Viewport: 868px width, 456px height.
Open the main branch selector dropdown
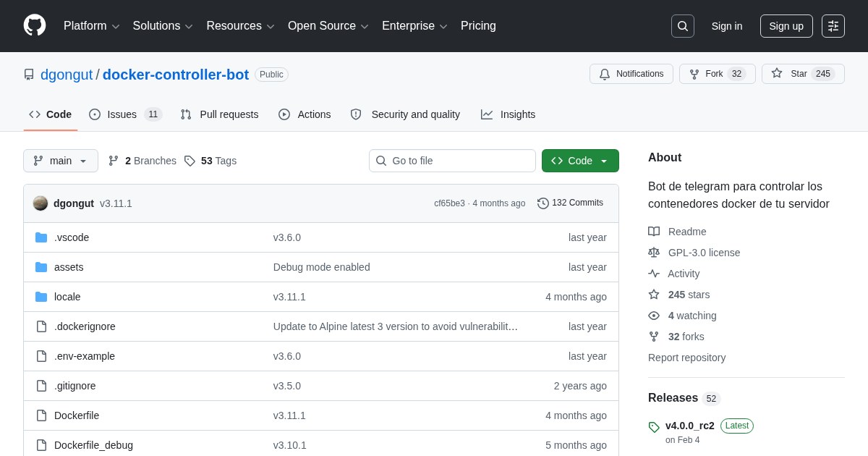[x=61, y=161]
